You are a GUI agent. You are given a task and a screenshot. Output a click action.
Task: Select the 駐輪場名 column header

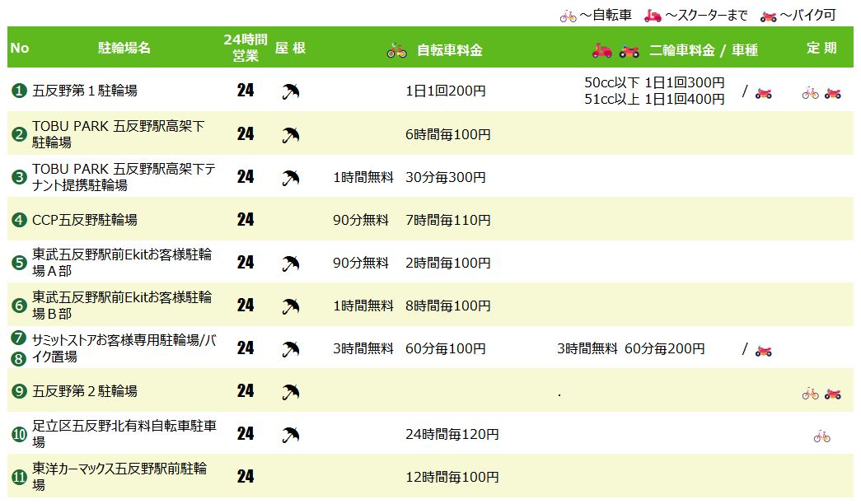(x=124, y=48)
